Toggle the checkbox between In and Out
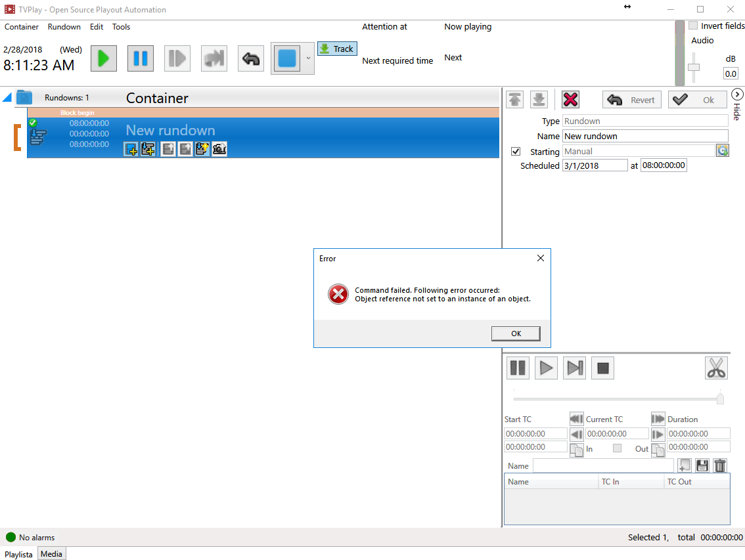The image size is (745, 560). 617,447
